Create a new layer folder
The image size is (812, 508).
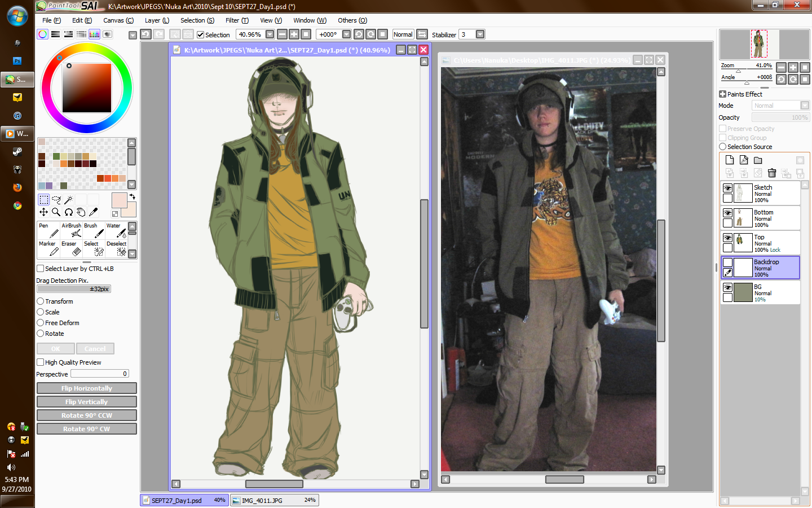tap(758, 160)
